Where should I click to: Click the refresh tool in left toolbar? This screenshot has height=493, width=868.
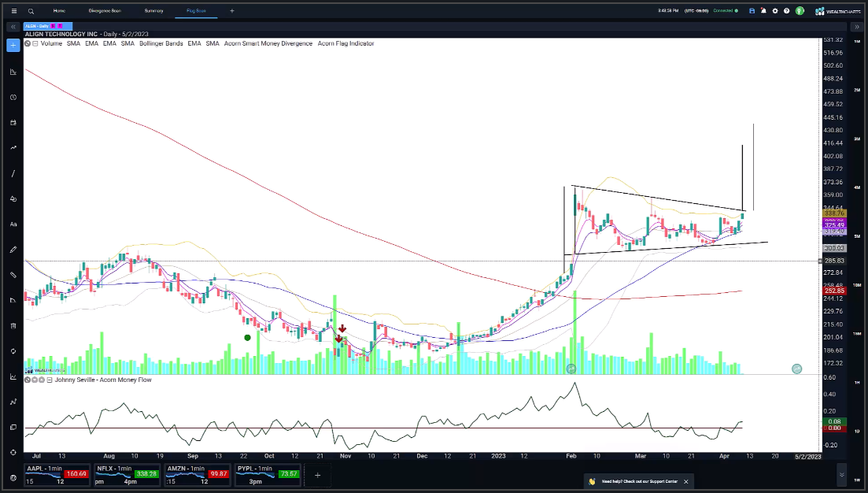[13, 351]
